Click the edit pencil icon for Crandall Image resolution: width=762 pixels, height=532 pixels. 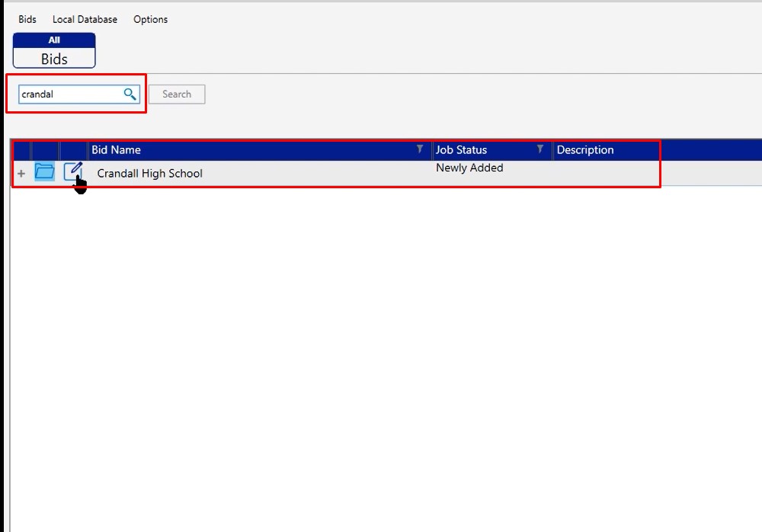tap(73, 171)
